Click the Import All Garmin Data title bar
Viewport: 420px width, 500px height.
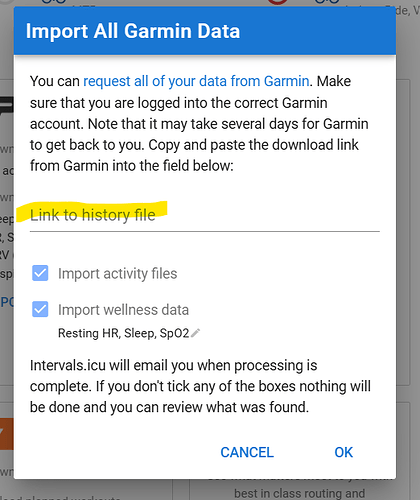(205, 31)
